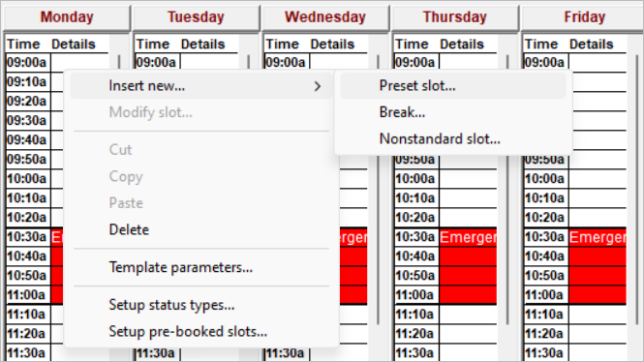The width and height of the screenshot is (644, 362).
Task: Click Thursday column's vertical scrollbar
Action: [x=507, y=189]
